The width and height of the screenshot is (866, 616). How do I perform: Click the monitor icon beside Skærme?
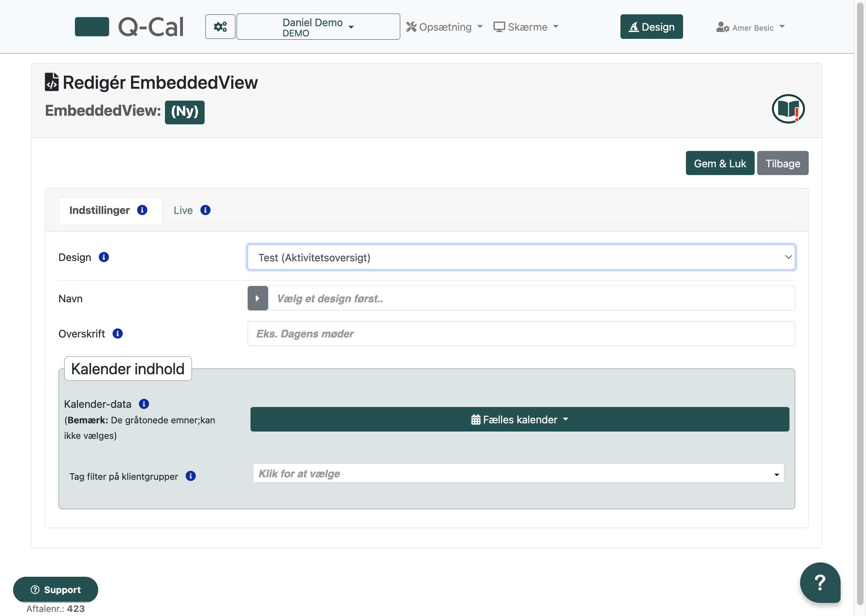click(x=499, y=27)
